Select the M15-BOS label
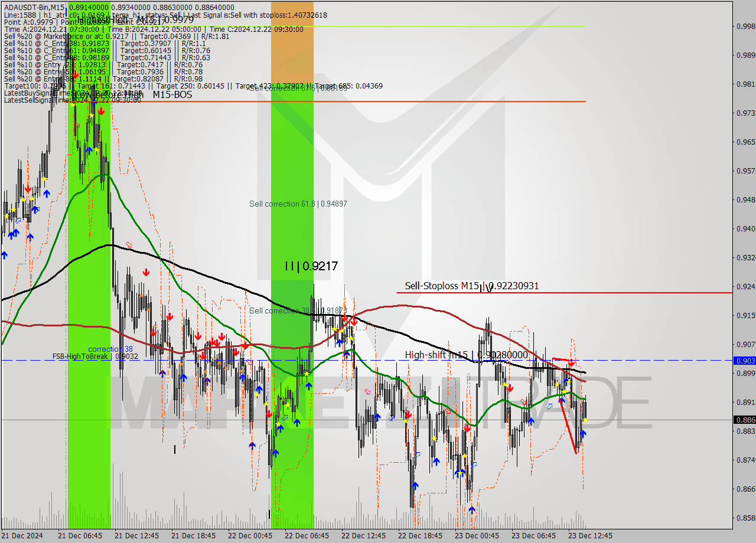Image resolution: width=756 pixels, height=543 pixels. pos(172,94)
